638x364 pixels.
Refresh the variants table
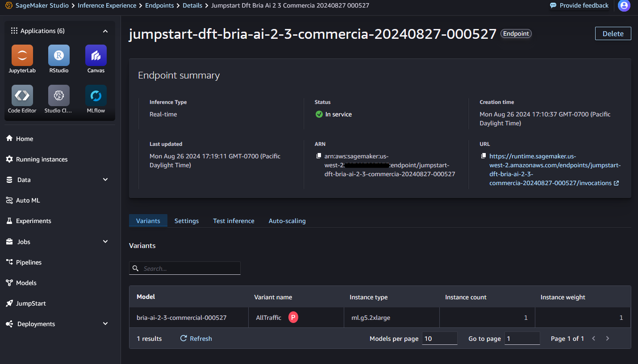pyautogui.click(x=196, y=339)
